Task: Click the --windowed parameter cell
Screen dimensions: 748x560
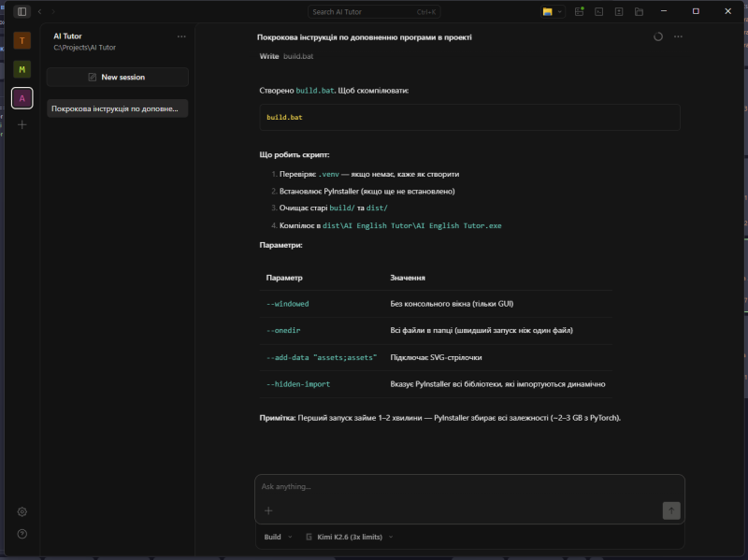Action: (288, 304)
